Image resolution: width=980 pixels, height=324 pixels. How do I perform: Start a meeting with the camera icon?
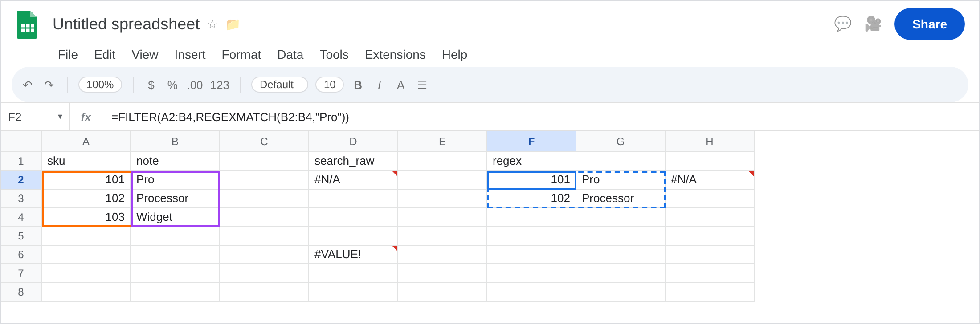[x=873, y=24]
